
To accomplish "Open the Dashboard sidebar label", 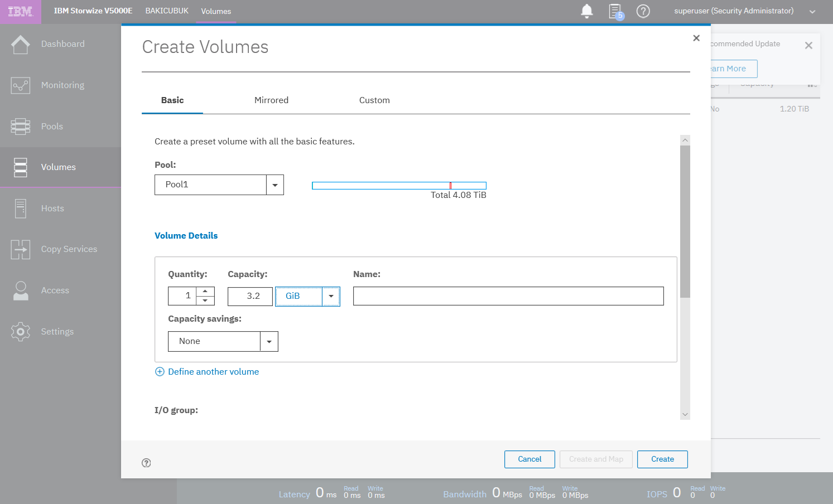I will click(63, 44).
